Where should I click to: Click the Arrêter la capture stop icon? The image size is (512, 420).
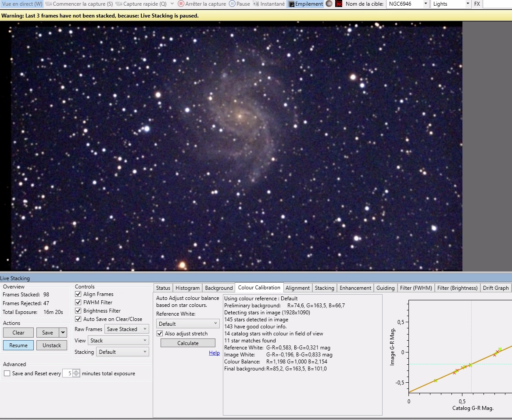181,4
